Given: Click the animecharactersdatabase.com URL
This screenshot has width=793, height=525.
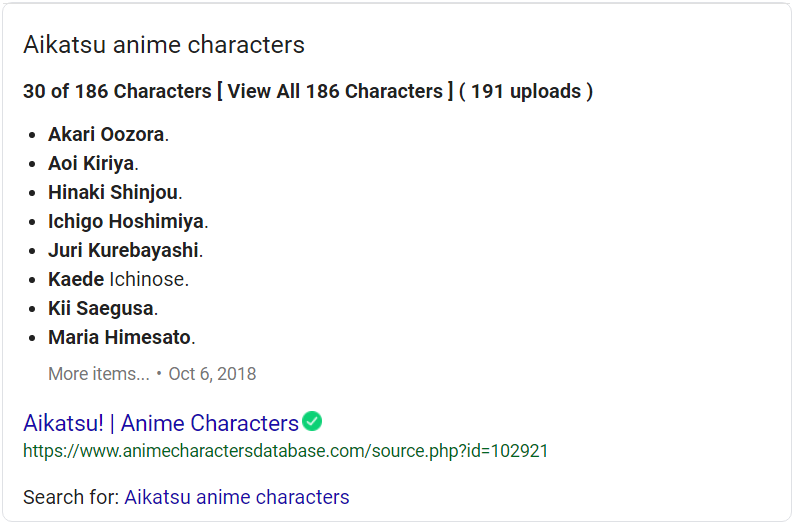Looking at the screenshot, I should [285, 451].
